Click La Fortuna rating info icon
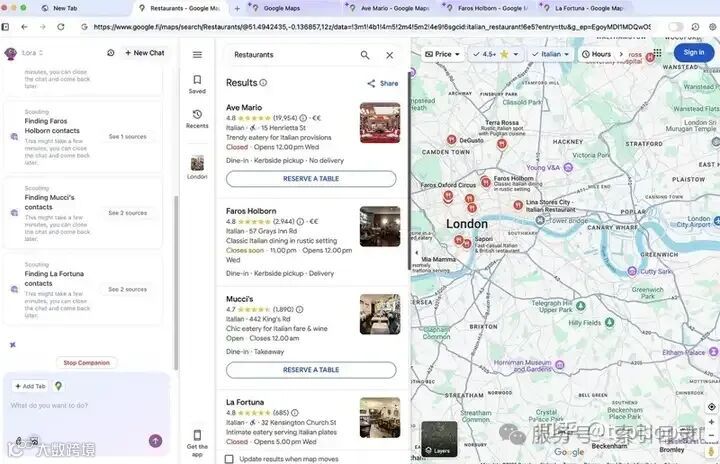The height and width of the screenshot is (464, 720). point(295,413)
